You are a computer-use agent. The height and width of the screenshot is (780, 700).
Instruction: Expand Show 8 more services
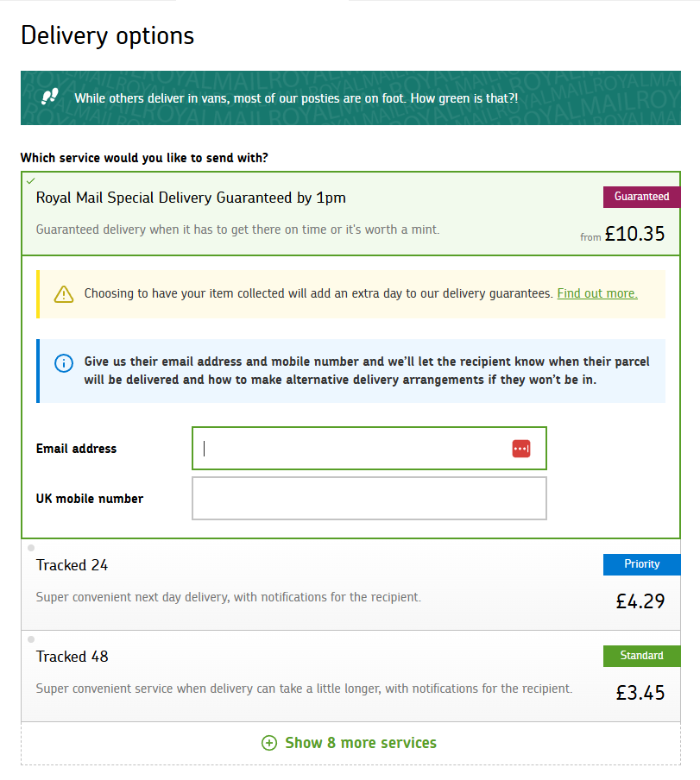(361, 743)
